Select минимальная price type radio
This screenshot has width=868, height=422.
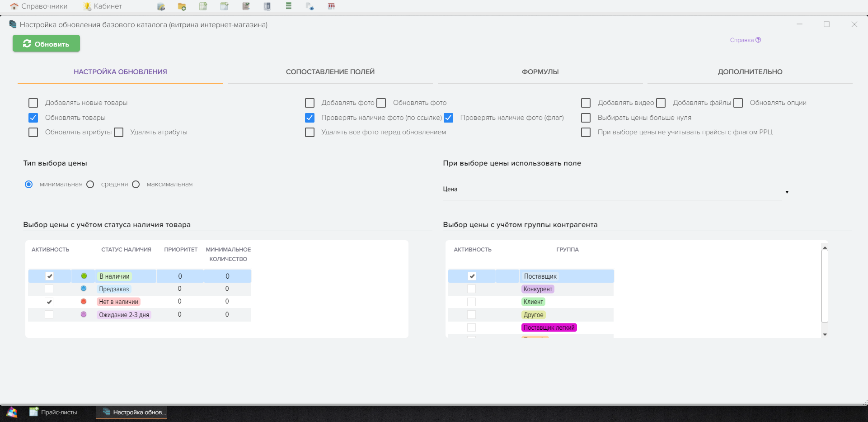(x=29, y=184)
